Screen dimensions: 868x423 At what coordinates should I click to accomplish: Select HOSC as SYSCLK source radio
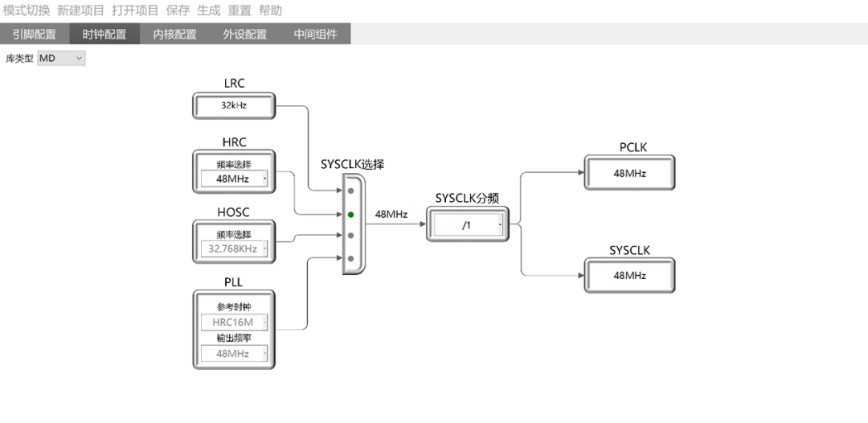[x=350, y=236]
